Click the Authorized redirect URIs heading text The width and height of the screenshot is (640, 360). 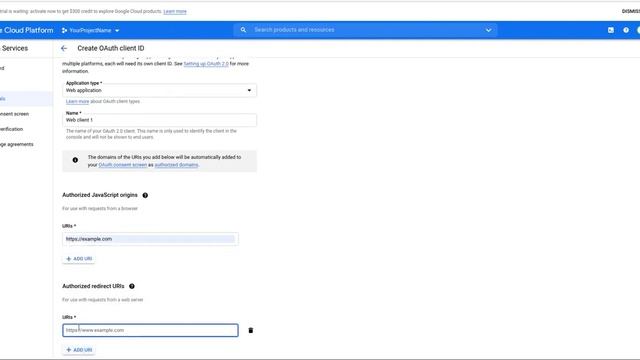point(93,286)
